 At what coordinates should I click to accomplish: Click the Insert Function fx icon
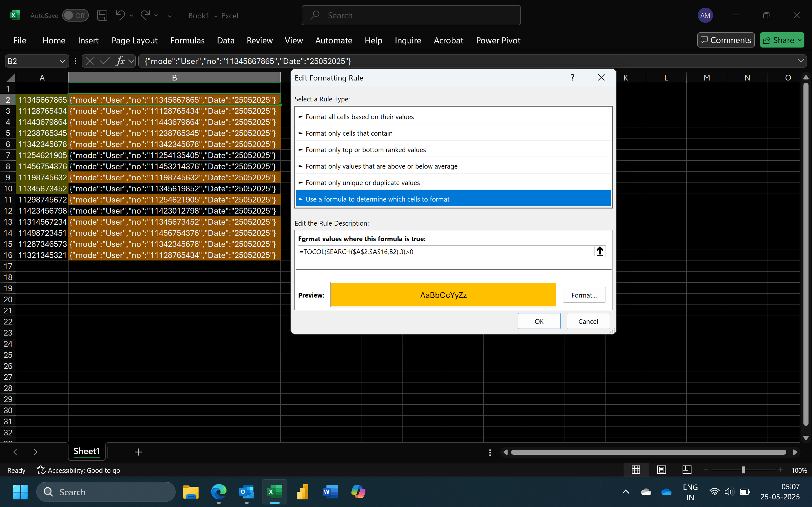pyautogui.click(x=120, y=61)
